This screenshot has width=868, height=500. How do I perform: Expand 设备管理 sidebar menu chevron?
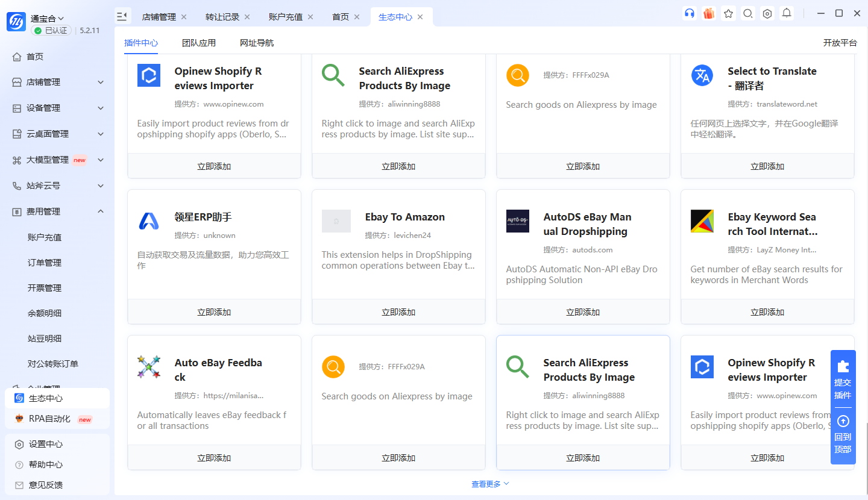pos(101,108)
